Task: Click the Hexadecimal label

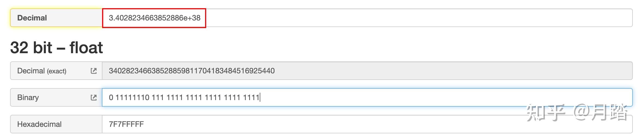Action: (39, 124)
